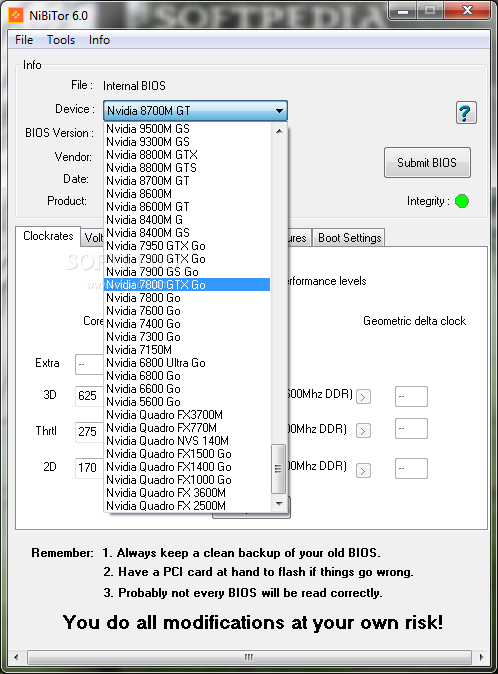This screenshot has height=674, width=498.
Task: Click arrow button next to Thrtl memory clock
Action: 363,431
